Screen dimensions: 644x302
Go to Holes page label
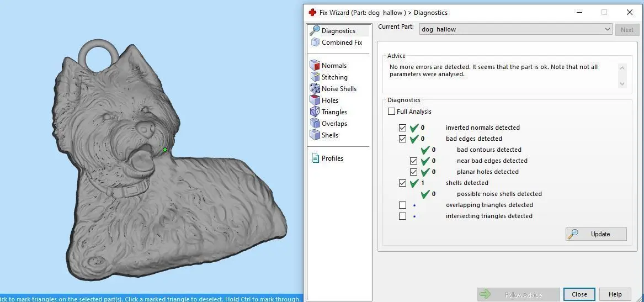(330, 100)
